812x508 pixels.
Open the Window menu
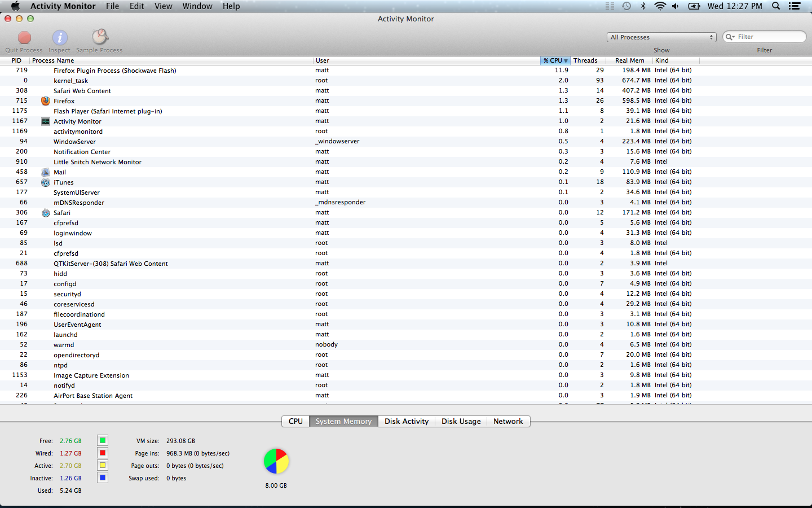[x=197, y=6]
